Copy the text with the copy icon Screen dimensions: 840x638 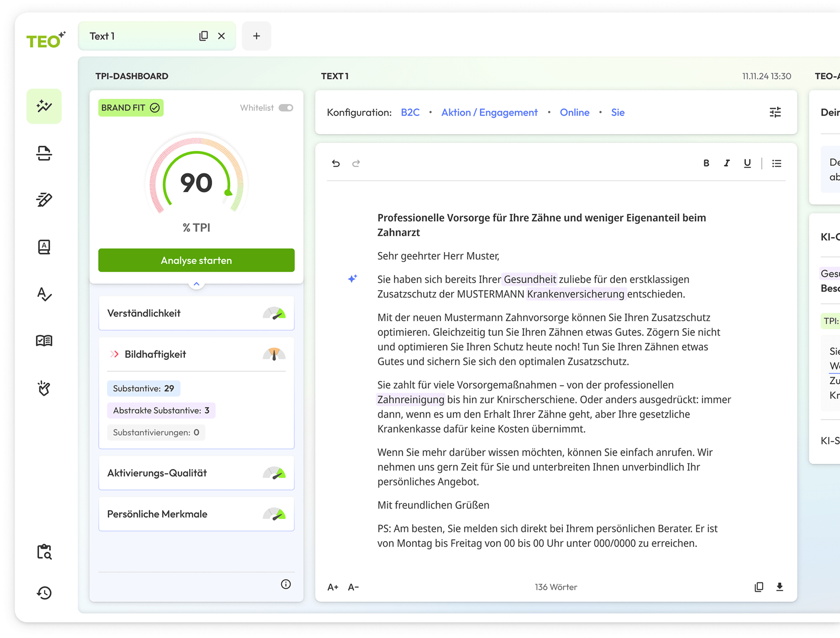point(759,587)
